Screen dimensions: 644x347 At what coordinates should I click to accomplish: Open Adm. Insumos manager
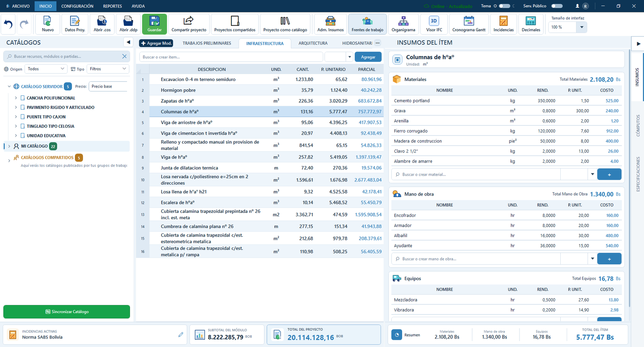point(330,24)
